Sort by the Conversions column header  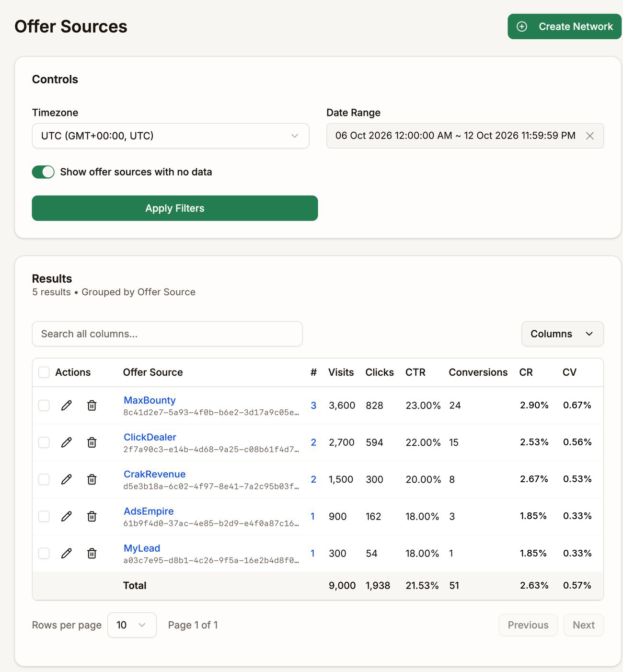478,372
